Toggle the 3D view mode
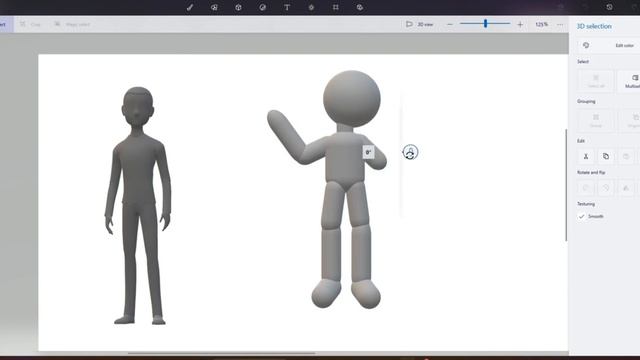 pyautogui.click(x=419, y=24)
